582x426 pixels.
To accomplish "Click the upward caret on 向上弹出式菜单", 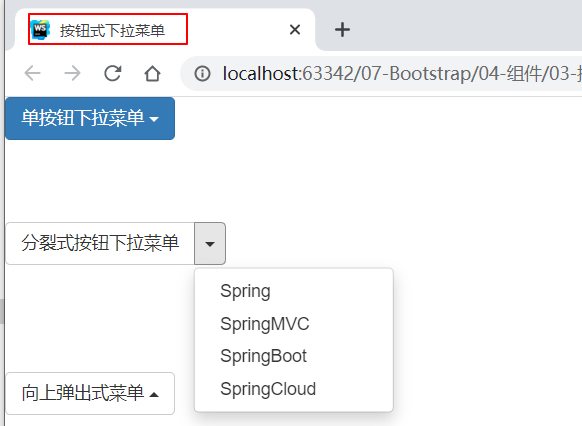I will click(154, 394).
